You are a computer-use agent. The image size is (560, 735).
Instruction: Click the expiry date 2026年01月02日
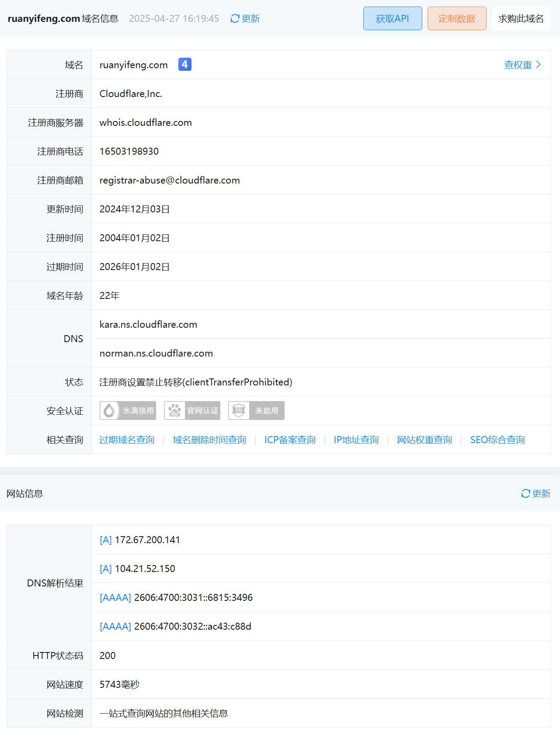(x=135, y=267)
